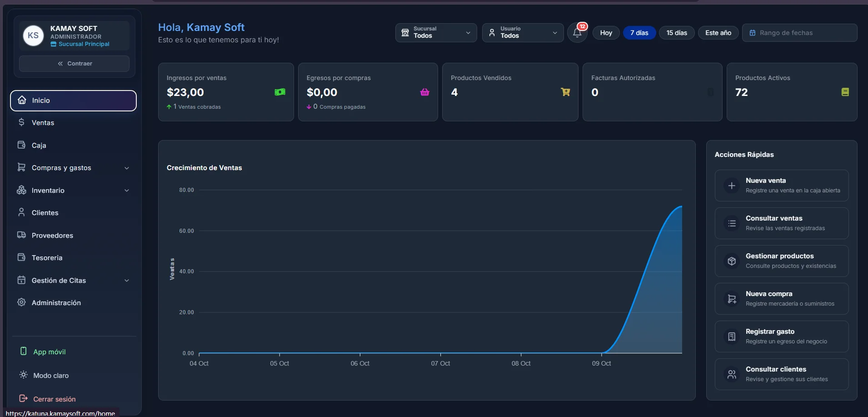The height and width of the screenshot is (417, 868).
Task: Collapse sidebar with Contraer button
Action: (74, 64)
